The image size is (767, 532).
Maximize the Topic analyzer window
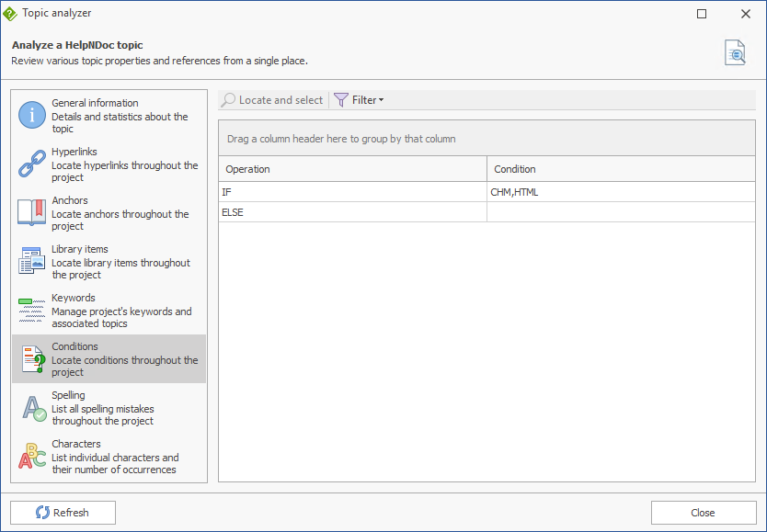(x=702, y=14)
